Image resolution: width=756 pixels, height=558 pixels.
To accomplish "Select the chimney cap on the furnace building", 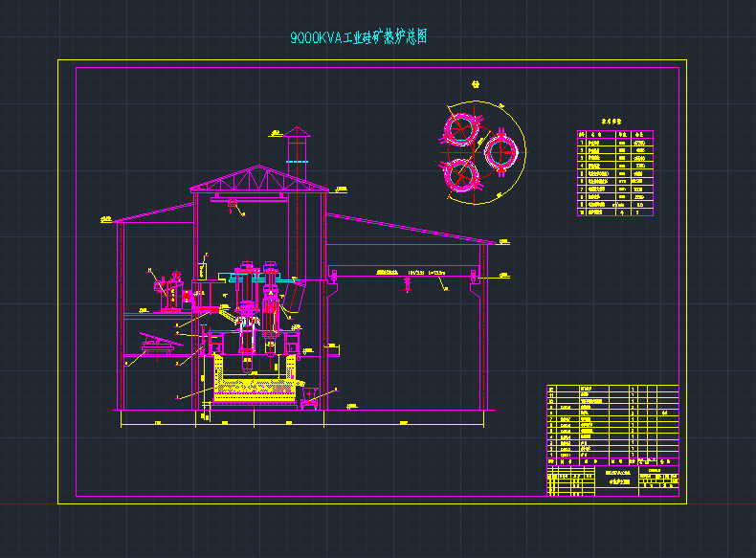I will pos(299,131).
